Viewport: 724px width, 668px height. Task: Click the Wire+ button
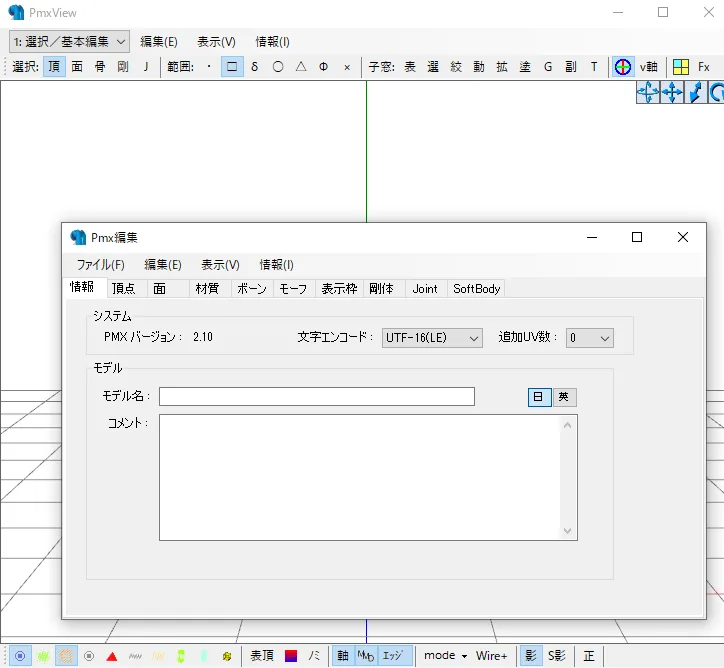point(491,656)
